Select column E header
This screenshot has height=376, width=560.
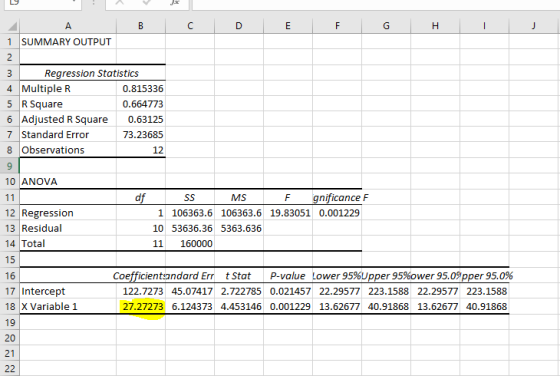(x=288, y=26)
